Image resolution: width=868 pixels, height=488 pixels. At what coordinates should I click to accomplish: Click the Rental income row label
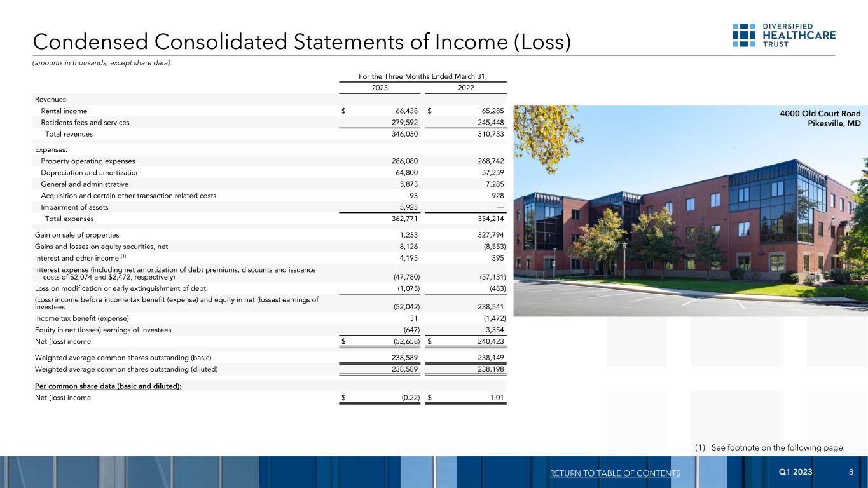tap(64, 111)
